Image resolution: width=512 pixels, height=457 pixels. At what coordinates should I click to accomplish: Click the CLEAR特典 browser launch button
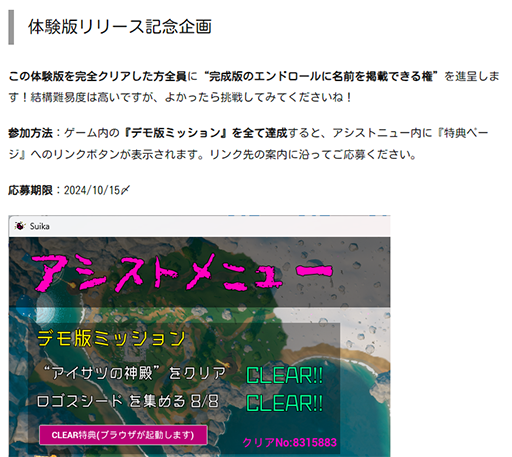[x=123, y=435]
